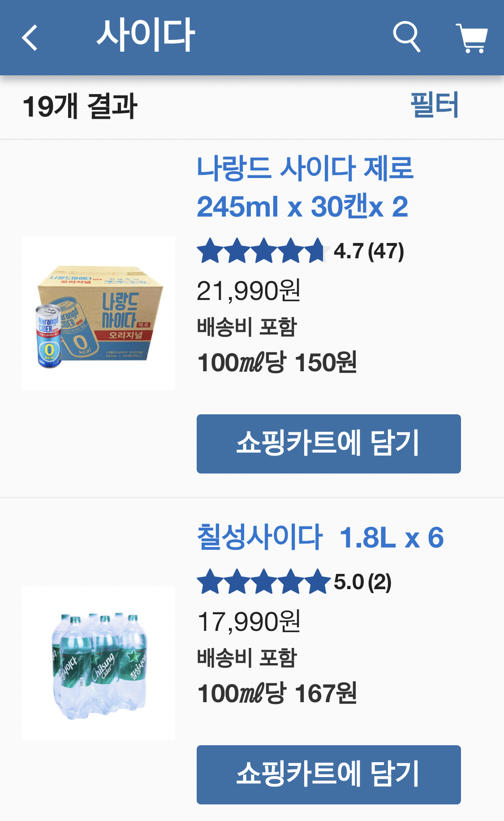Tap the 사이다 header title
The width and height of the screenshot is (504, 821).
[146, 35]
